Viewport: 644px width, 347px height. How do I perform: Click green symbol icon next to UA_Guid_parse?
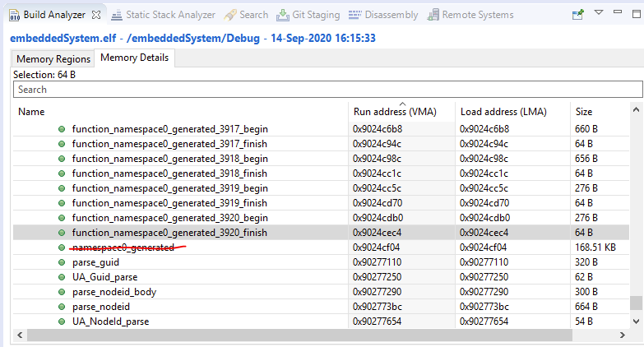62,277
